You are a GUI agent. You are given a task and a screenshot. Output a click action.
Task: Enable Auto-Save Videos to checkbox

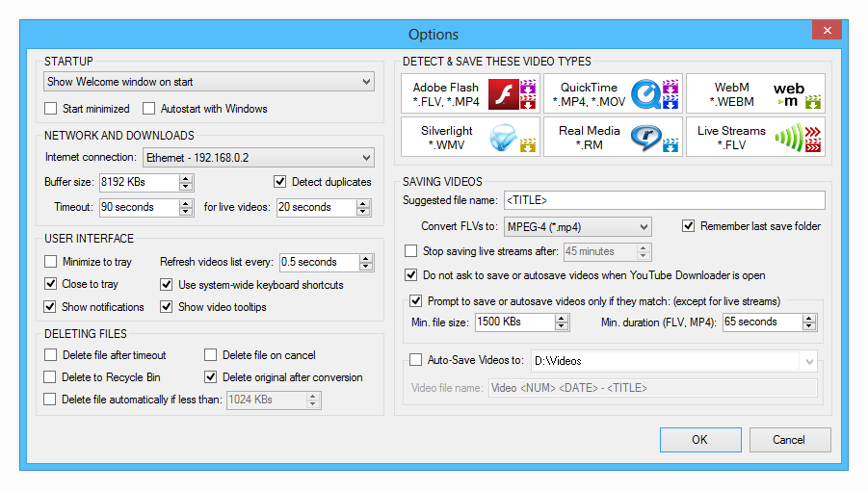[x=415, y=360]
